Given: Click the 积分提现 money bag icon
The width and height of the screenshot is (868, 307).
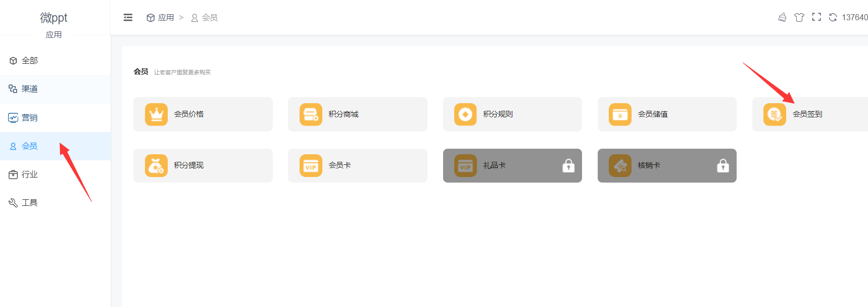Looking at the screenshot, I should pyautogui.click(x=156, y=165).
